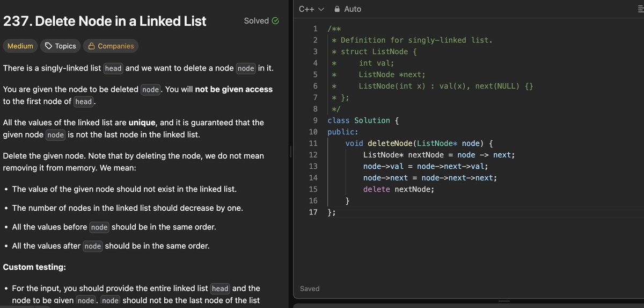This screenshot has height=308, width=644.
Task: Click the 'delete nextNode;' code line
Action: 399,189
